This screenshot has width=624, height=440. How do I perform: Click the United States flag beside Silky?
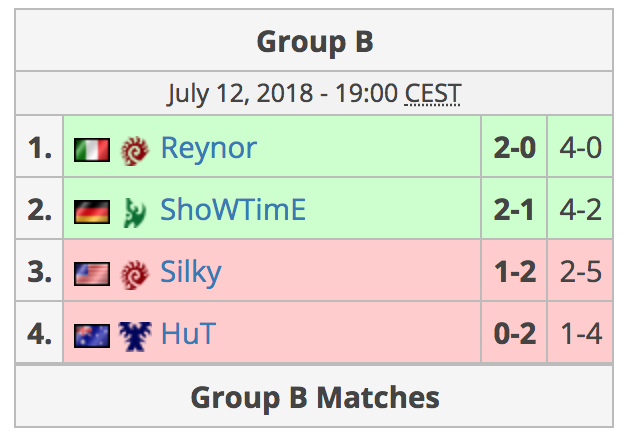[92, 274]
